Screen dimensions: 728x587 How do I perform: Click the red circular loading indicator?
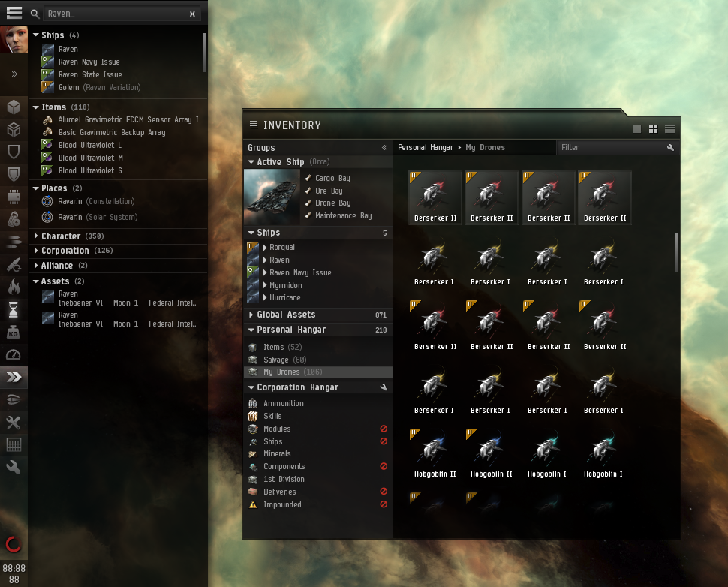pyautogui.click(x=14, y=544)
